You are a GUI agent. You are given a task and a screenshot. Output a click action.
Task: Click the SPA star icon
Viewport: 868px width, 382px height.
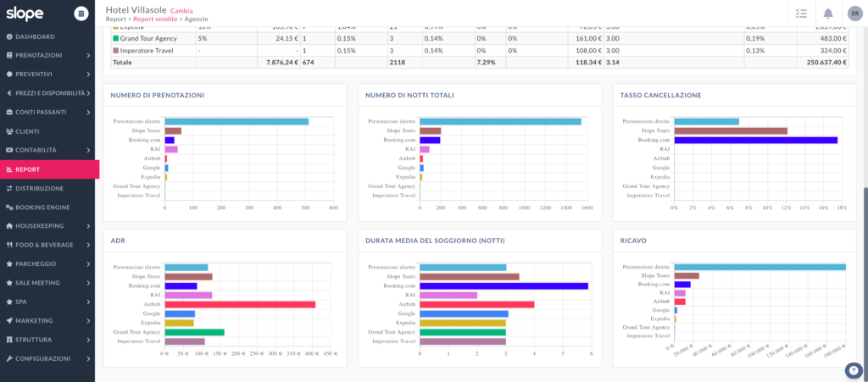(9, 302)
